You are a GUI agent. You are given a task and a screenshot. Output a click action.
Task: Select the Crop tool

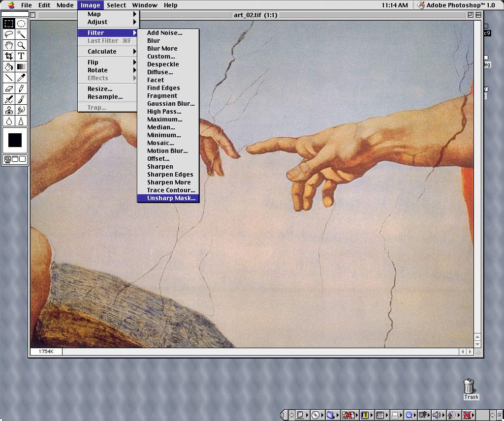click(x=9, y=56)
